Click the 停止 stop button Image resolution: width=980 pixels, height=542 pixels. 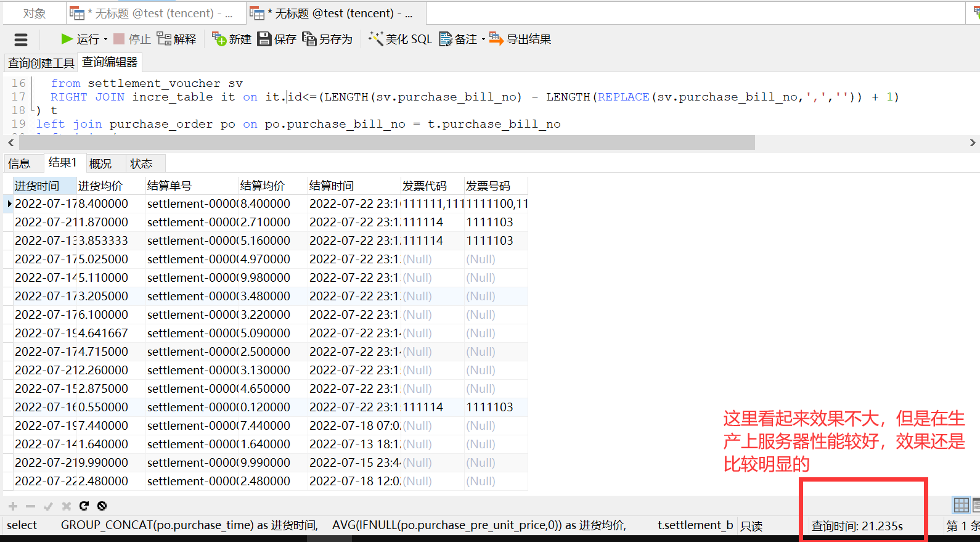click(132, 39)
